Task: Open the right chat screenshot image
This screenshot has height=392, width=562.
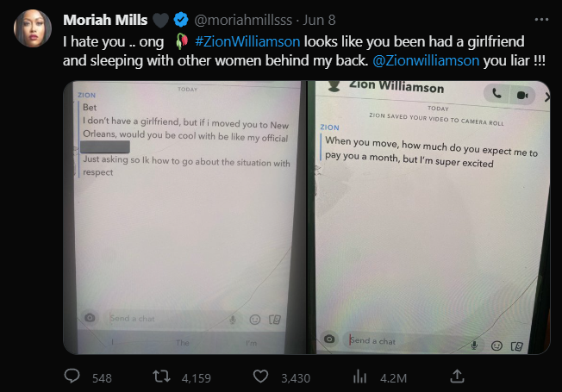Action: pos(429,215)
